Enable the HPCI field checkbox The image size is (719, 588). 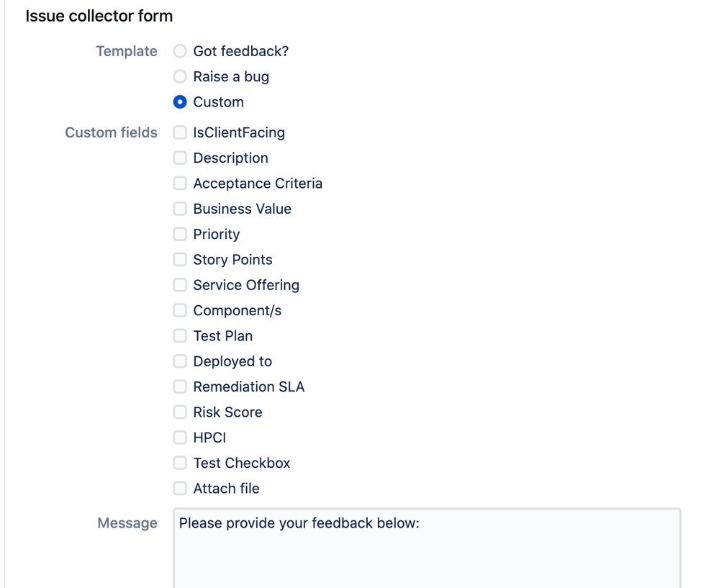pos(180,438)
